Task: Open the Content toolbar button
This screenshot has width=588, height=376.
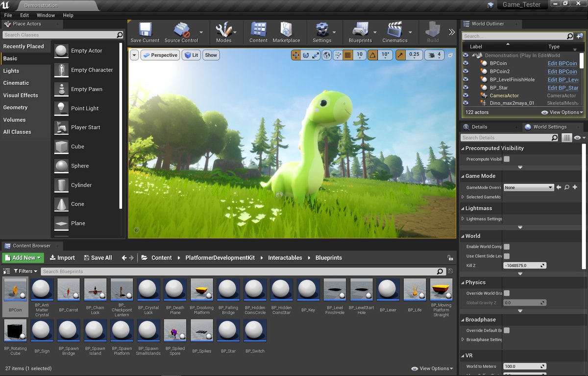Action: (x=258, y=32)
